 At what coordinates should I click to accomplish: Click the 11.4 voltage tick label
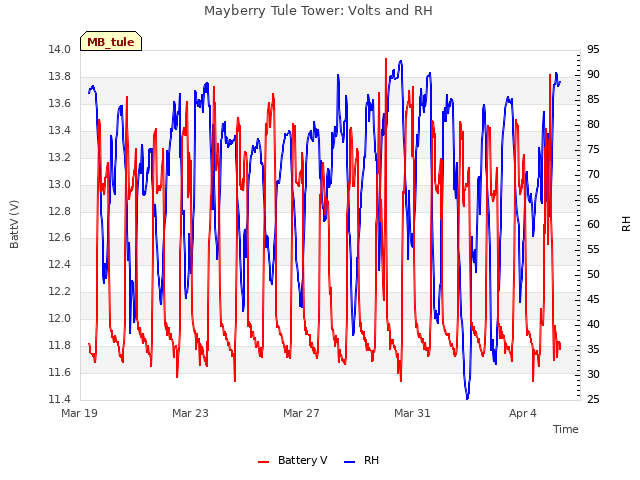coord(60,399)
